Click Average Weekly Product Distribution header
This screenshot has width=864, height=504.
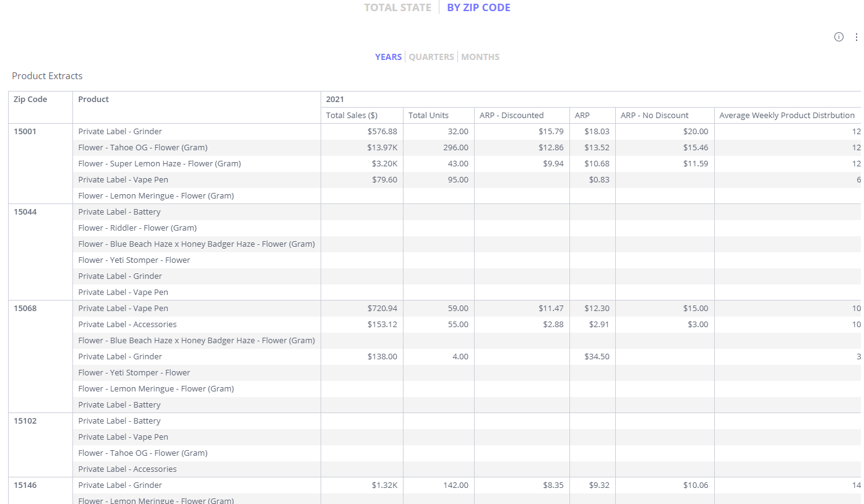[787, 116]
